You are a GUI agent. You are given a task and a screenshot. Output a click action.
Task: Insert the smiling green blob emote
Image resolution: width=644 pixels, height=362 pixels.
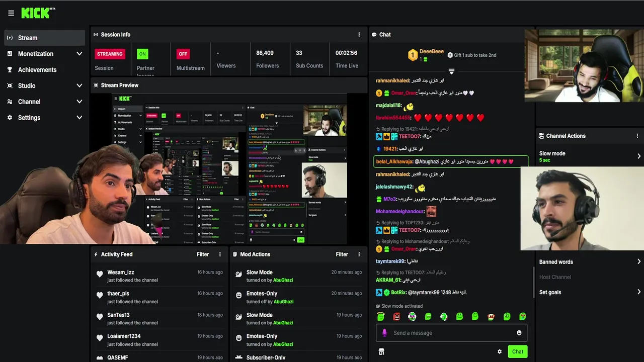(x=459, y=316)
